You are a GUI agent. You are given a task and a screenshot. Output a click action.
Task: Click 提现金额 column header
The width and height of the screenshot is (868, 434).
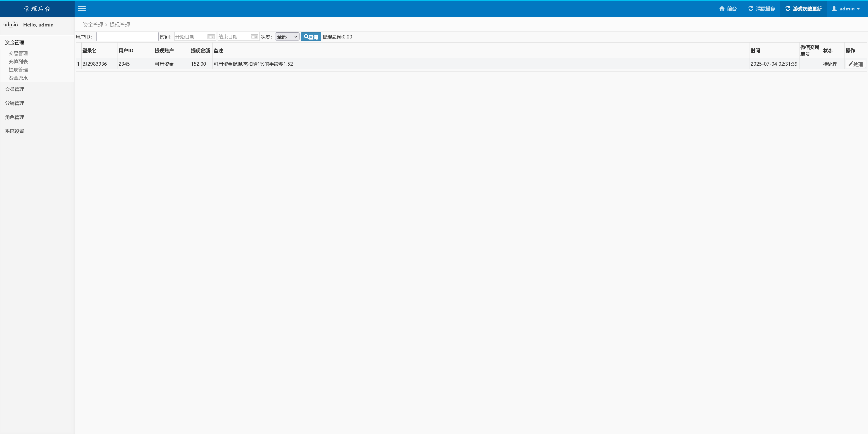tap(200, 51)
